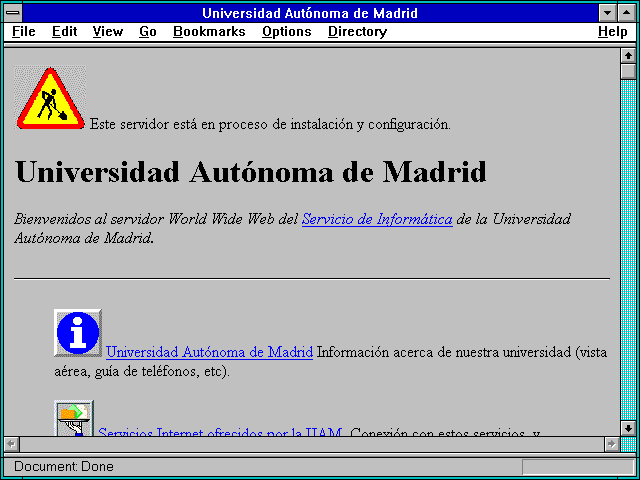Click the 'Document: Done' status text
Image resolution: width=640 pixels, height=480 pixels.
coord(64,467)
